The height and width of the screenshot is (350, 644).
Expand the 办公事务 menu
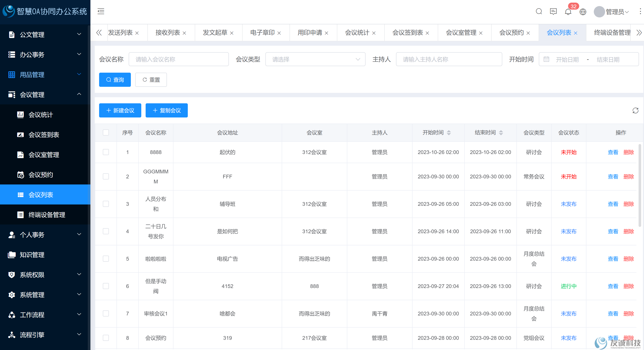[x=45, y=55]
